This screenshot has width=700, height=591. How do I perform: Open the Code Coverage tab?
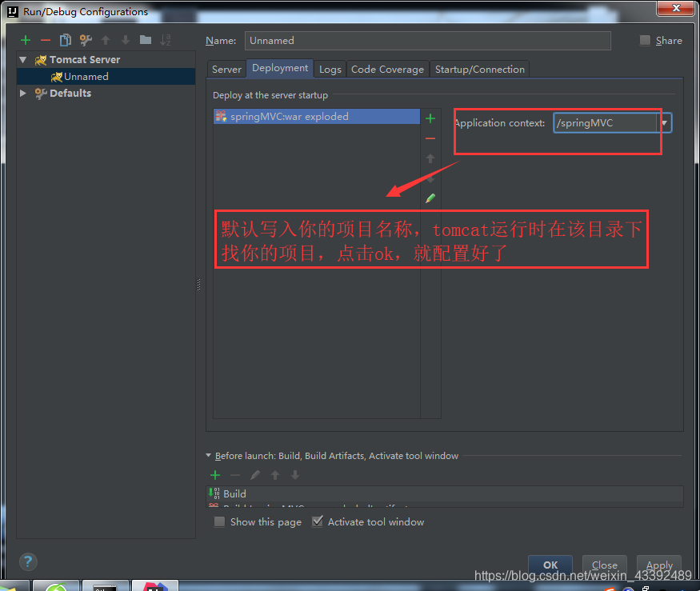pyautogui.click(x=387, y=70)
